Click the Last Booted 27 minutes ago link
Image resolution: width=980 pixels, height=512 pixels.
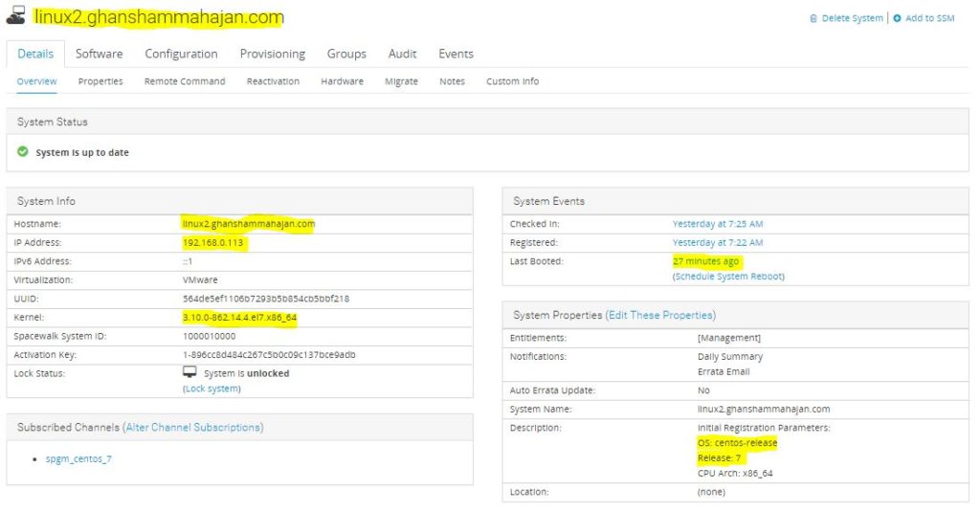pyautogui.click(x=705, y=261)
